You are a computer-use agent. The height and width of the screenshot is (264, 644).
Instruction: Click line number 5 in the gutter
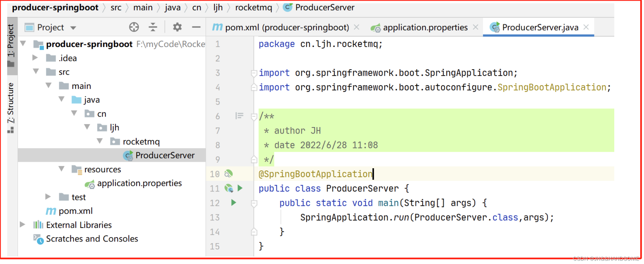tap(218, 102)
